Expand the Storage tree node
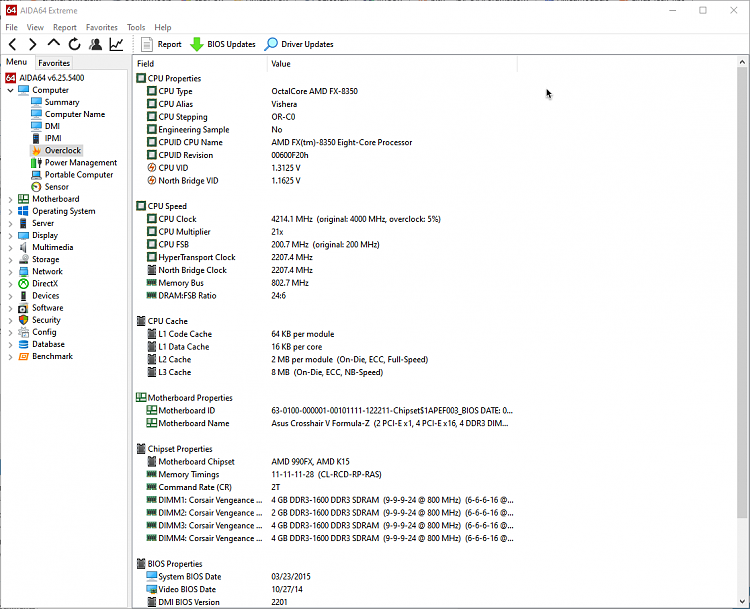 pyautogui.click(x=10, y=259)
